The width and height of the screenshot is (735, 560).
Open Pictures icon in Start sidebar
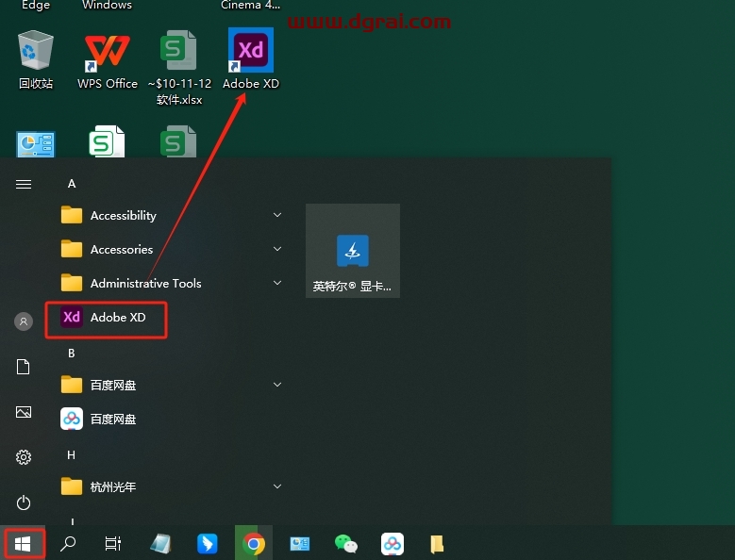(x=24, y=412)
